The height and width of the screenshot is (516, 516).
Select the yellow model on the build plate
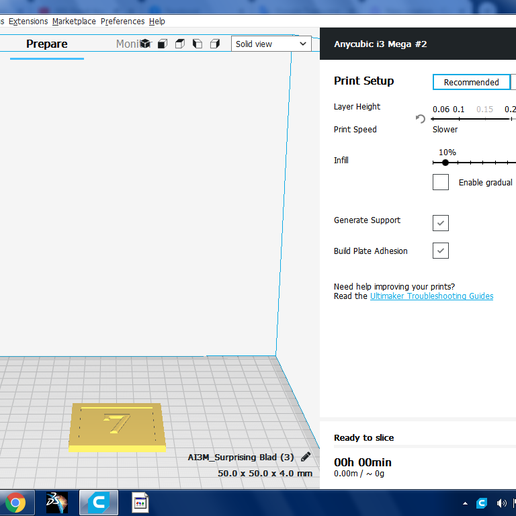point(117,427)
